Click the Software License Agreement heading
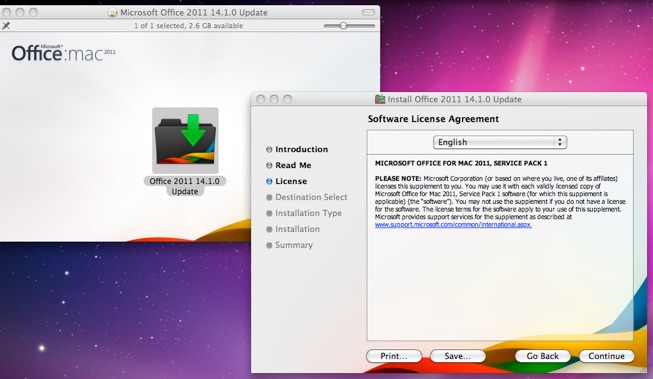653x379 pixels. (x=433, y=119)
